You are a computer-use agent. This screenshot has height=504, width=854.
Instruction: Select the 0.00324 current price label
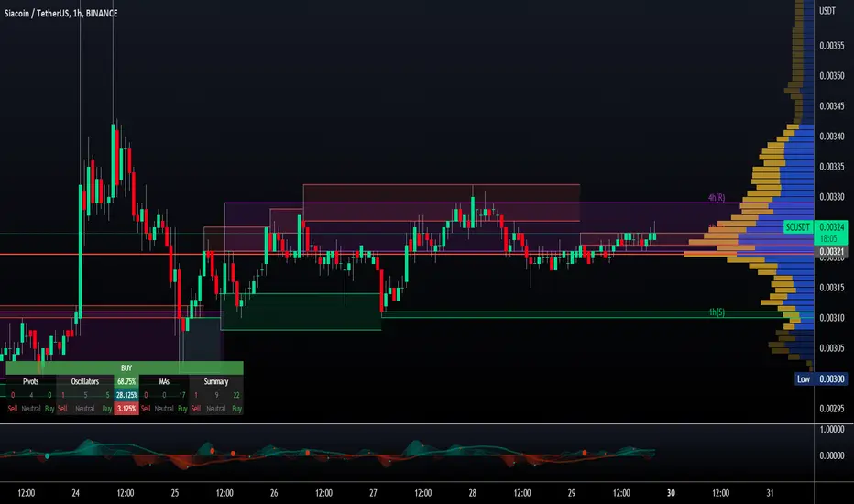point(832,226)
